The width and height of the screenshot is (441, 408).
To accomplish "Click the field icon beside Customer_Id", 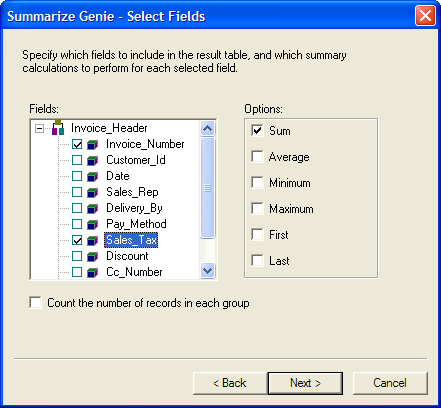I will (92, 160).
